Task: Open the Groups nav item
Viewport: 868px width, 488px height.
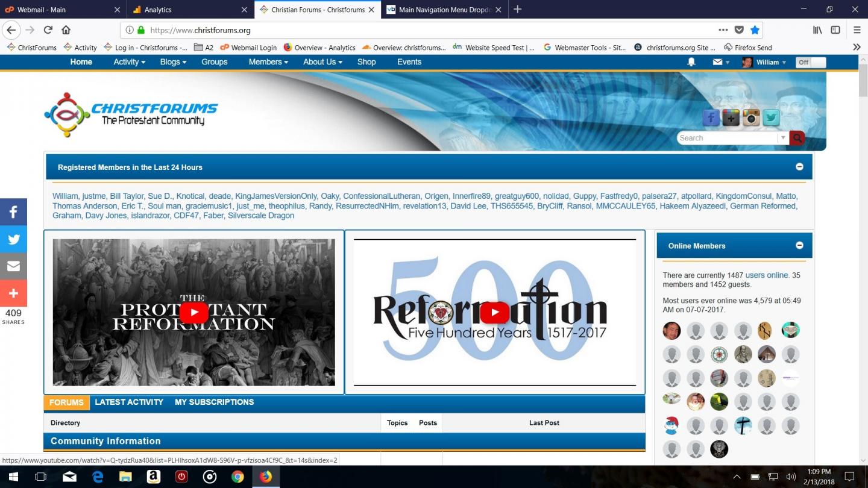Action: click(x=215, y=62)
